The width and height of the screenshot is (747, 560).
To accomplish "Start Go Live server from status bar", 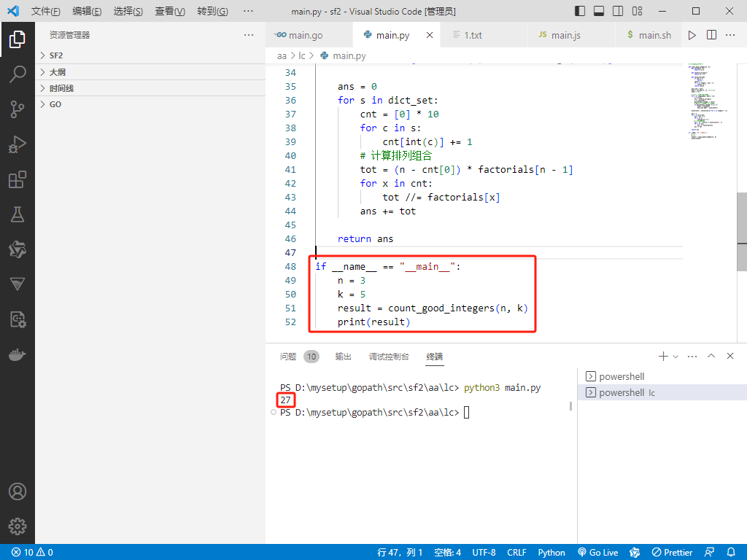I will [x=598, y=553].
